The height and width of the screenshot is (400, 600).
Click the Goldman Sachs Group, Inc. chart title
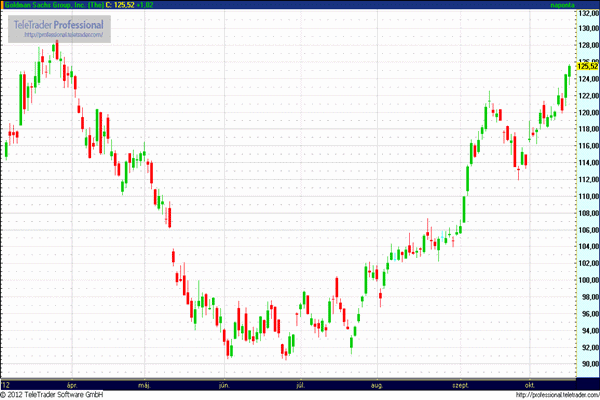pyautogui.click(x=54, y=5)
